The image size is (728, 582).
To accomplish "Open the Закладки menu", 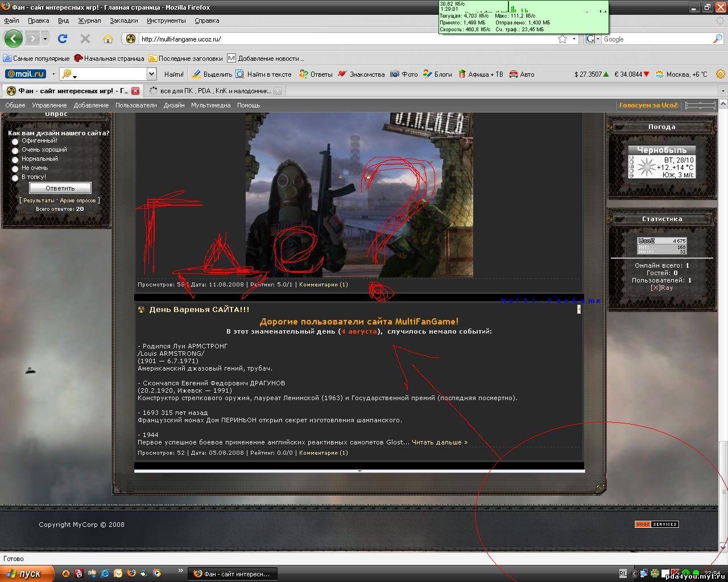I will click(124, 20).
